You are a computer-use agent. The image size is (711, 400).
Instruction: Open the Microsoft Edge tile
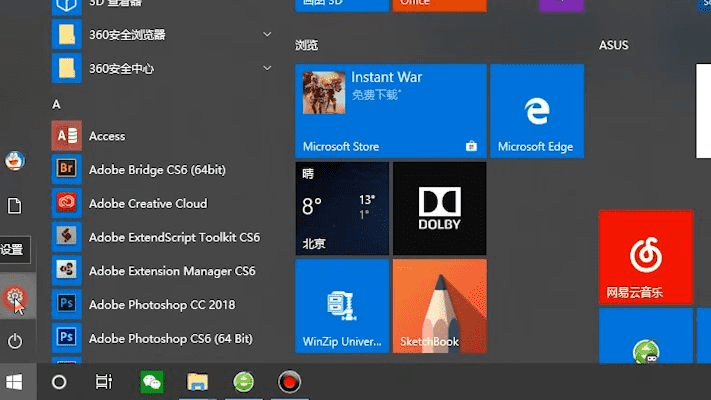537,111
